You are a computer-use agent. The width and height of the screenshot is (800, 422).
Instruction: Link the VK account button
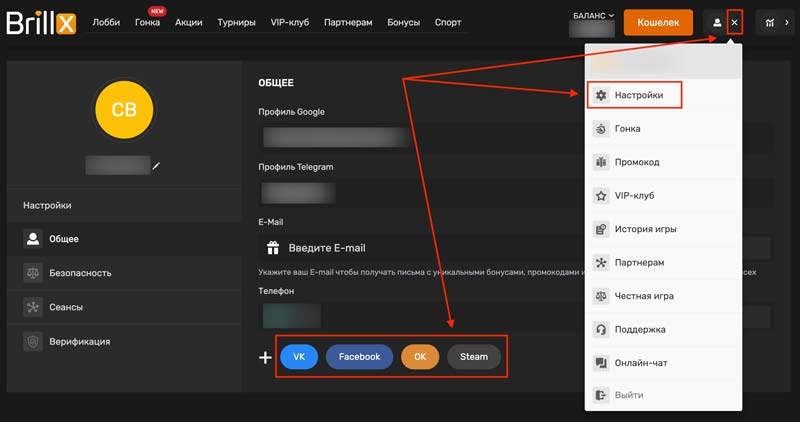[298, 357]
